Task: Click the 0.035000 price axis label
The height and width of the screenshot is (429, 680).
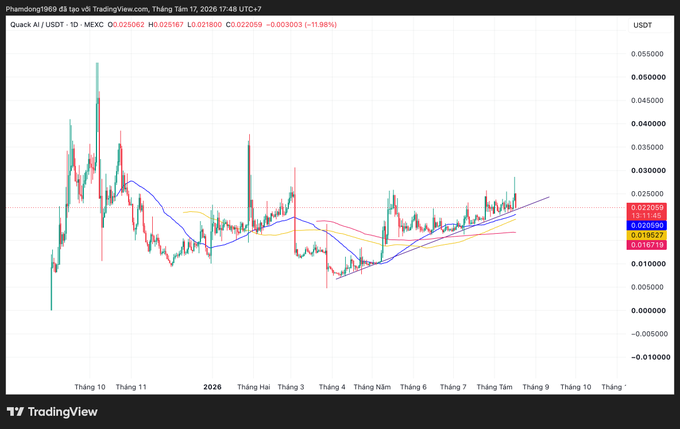Action: [647, 147]
